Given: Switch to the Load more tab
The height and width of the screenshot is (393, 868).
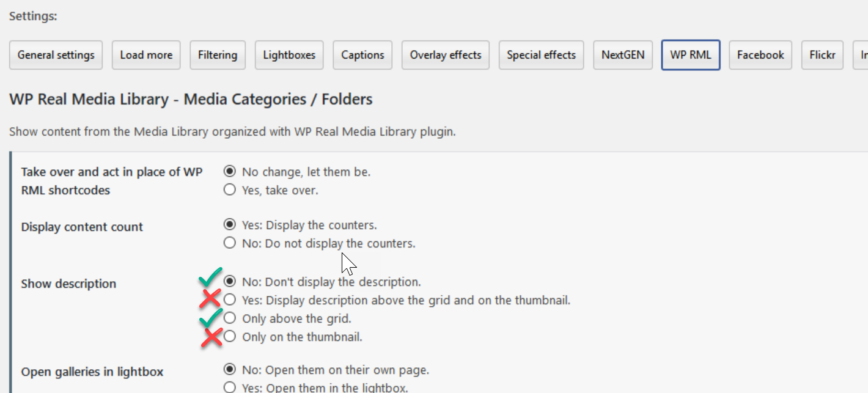Looking at the screenshot, I should 146,55.
